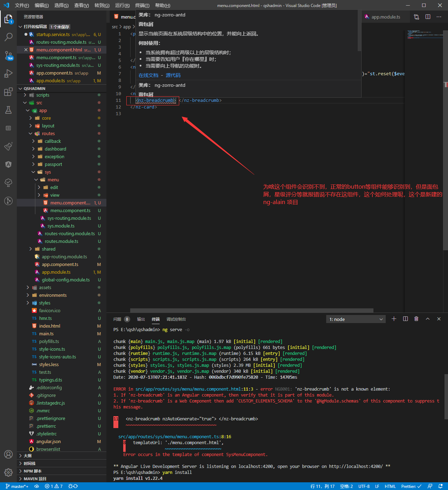Switch to the 调试控制台 tab
Image resolution: width=448 pixels, height=490 pixels.
click(176, 319)
